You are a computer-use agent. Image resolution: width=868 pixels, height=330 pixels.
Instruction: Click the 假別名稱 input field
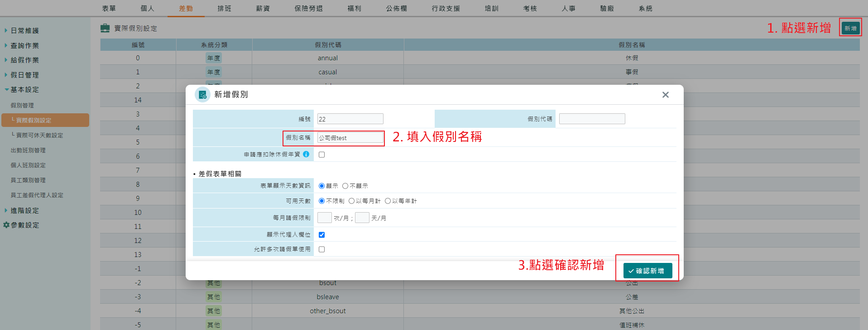click(350, 137)
